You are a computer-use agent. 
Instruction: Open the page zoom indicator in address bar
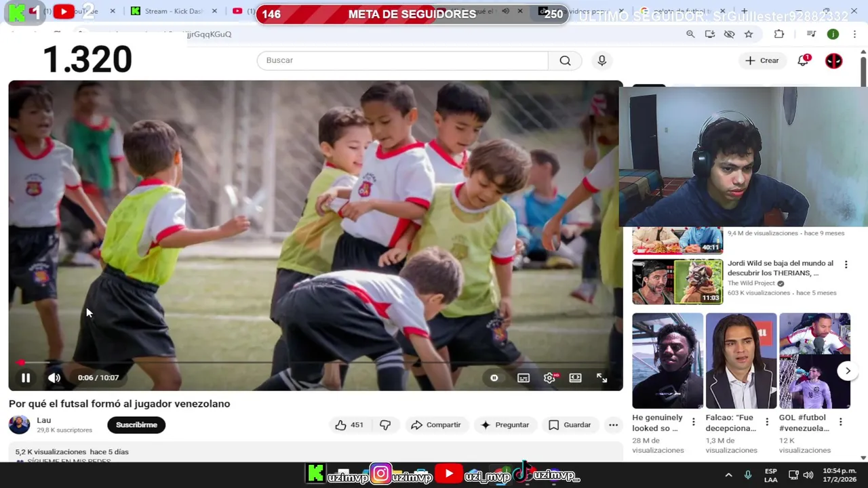[x=690, y=34]
